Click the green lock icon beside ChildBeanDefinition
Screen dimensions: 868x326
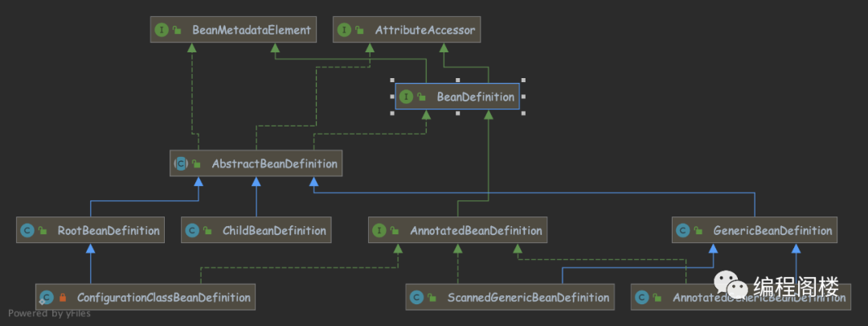(207, 231)
